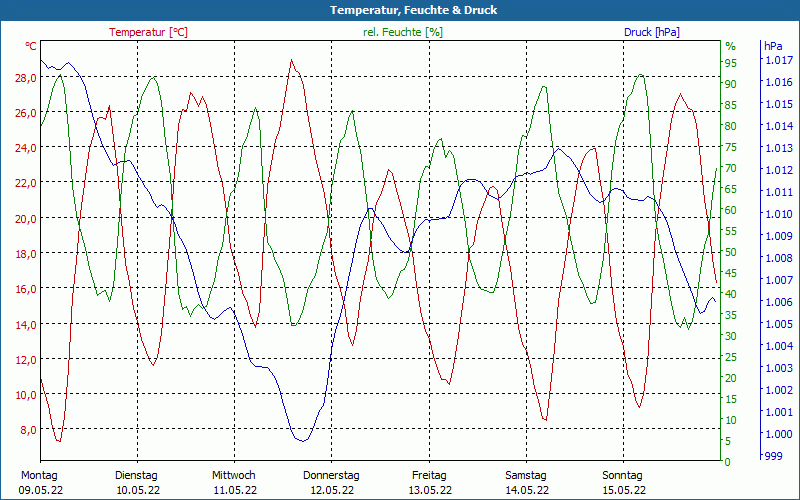
Task: Click the 95 tick on the humidity axis
Action: coord(731,62)
